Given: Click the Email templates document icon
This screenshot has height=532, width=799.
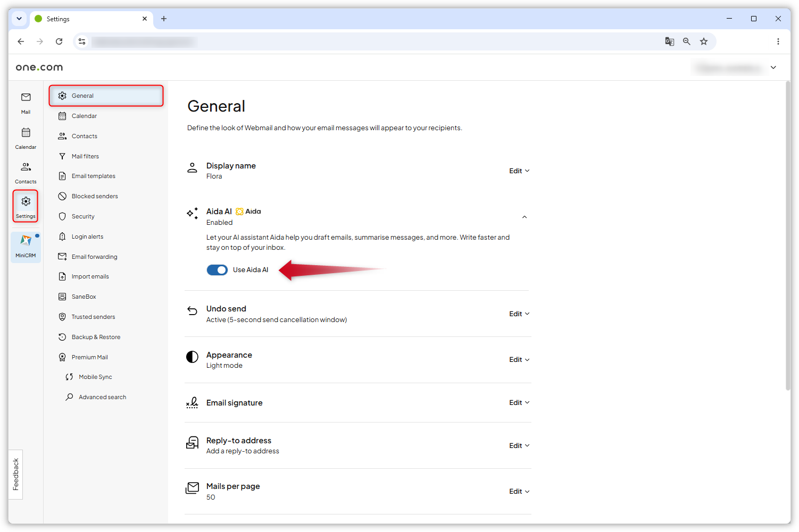Looking at the screenshot, I should coord(62,176).
